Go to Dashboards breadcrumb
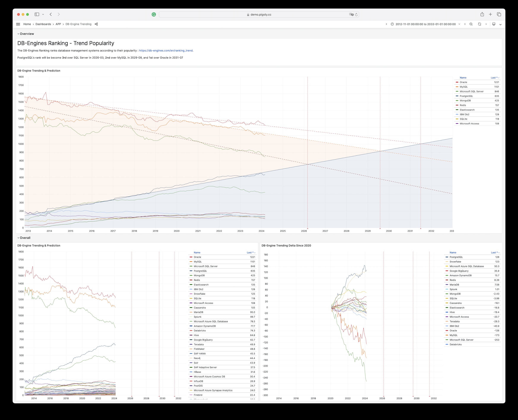 [43, 24]
